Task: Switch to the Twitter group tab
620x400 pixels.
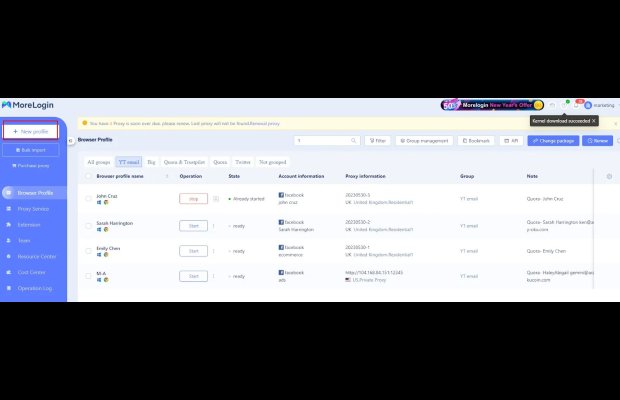Action: (243, 160)
